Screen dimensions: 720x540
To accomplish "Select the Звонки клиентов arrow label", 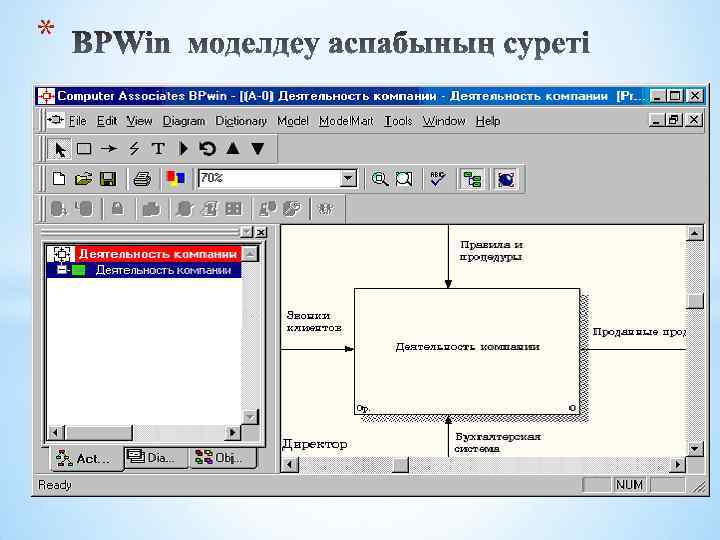I will pos(314,321).
